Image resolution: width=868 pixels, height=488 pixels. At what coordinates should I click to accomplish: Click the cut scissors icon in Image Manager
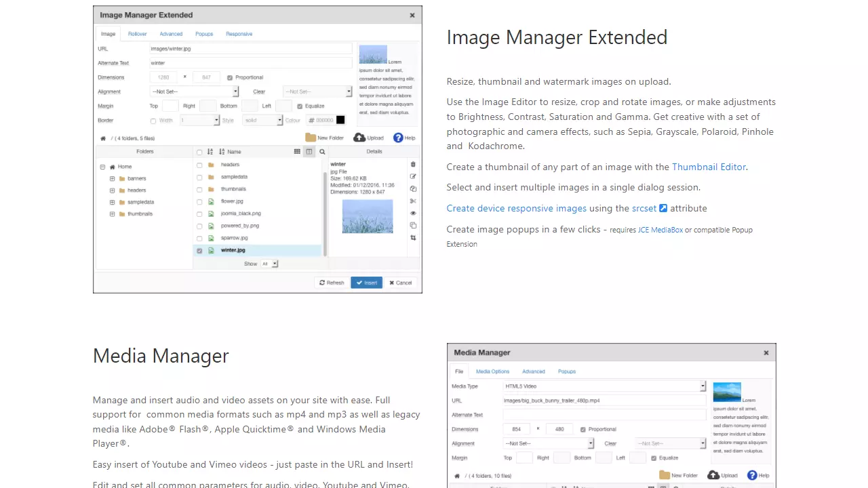(413, 201)
